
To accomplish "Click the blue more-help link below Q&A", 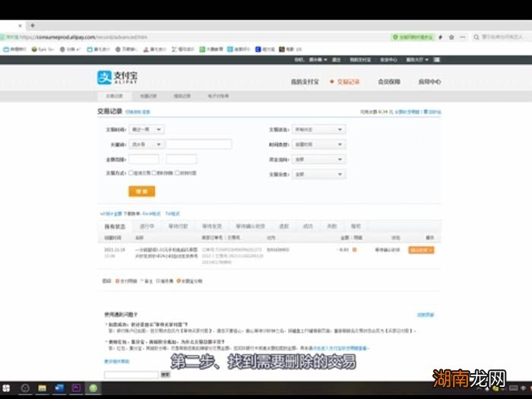I will [x=117, y=361].
